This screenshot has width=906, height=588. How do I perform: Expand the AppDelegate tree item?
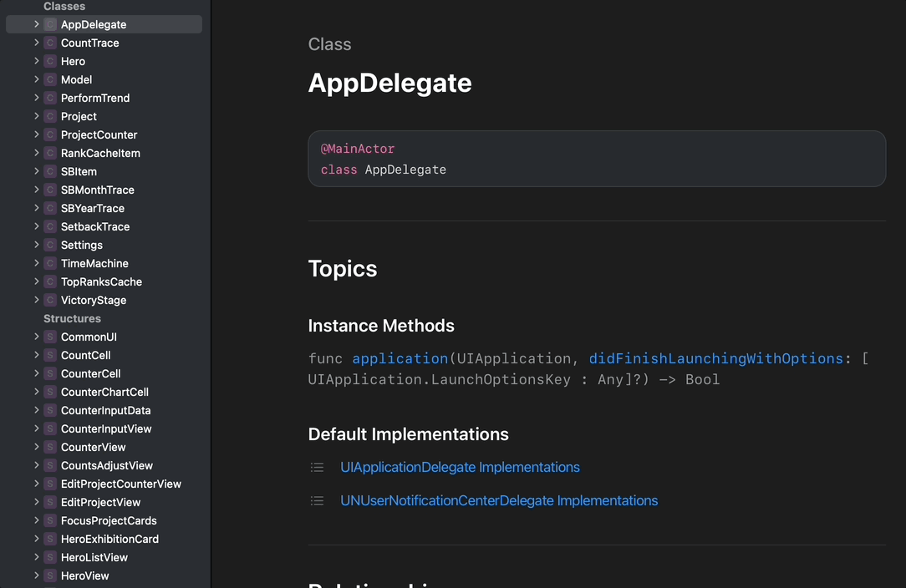(x=37, y=24)
